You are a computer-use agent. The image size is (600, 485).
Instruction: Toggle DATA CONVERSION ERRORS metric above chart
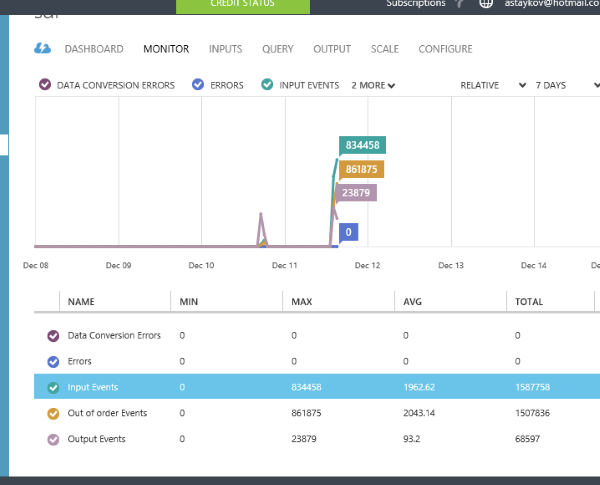point(45,84)
